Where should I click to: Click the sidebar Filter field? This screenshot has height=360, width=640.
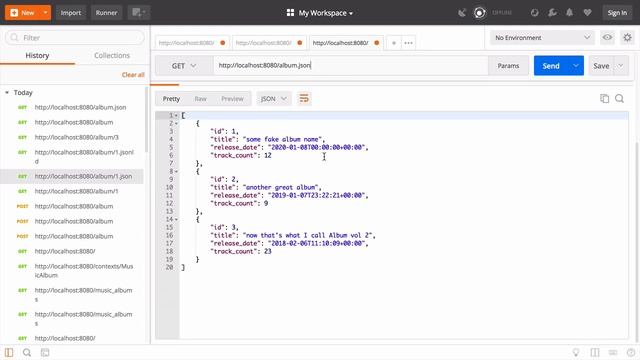tap(75, 38)
